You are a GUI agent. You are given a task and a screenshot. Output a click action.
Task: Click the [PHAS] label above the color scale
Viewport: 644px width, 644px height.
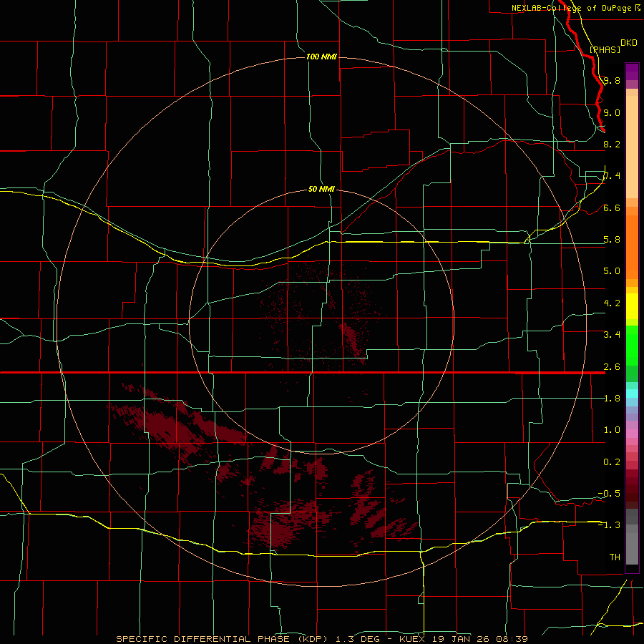(605, 49)
